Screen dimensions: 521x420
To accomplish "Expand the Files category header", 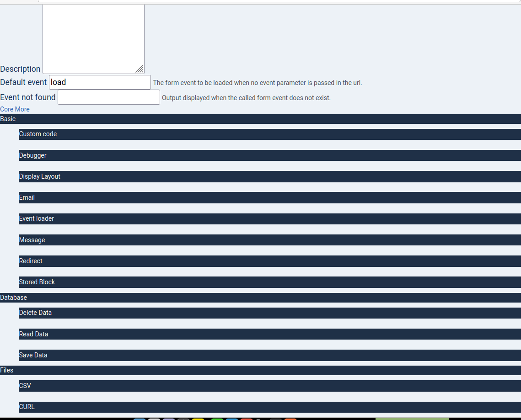I will 261,370.
